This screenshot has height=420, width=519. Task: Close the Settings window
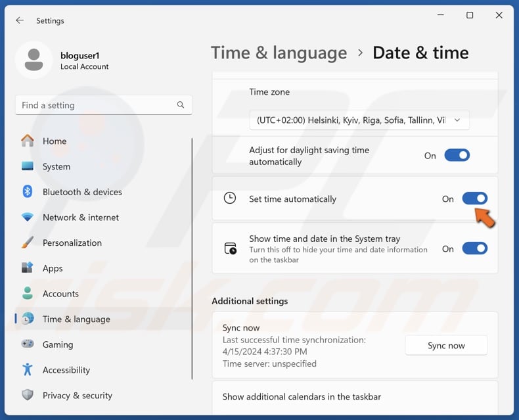tap(499, 15)
